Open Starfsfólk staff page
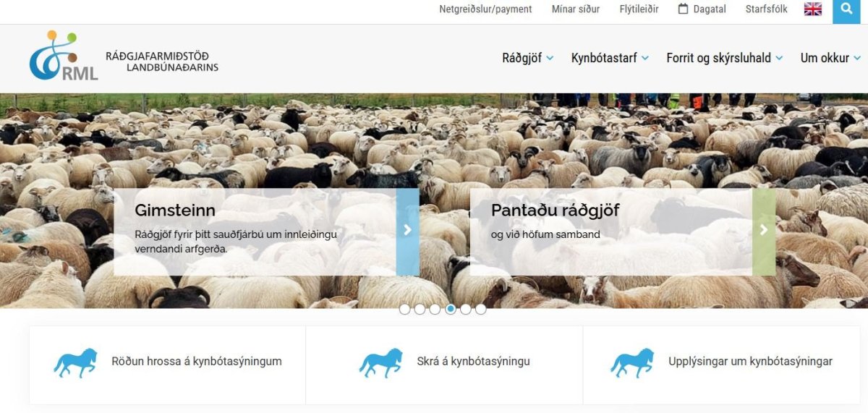868x413 pixels. [767, 9]
